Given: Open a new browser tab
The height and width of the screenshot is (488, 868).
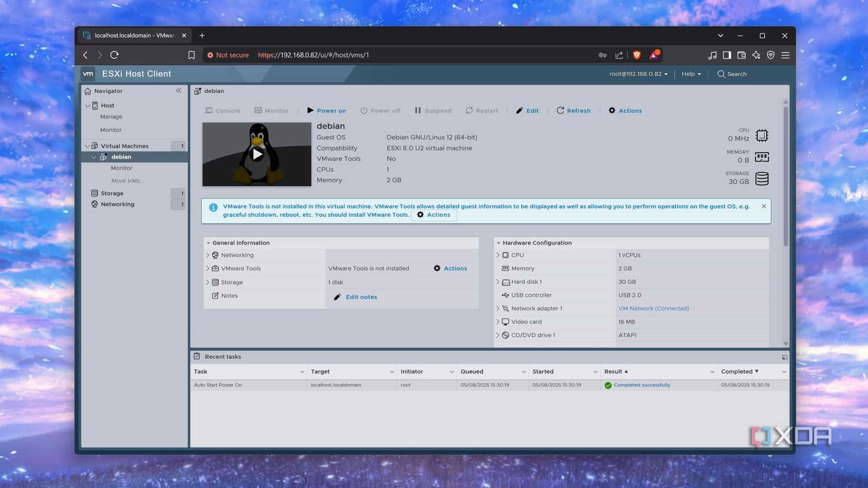Looking at the screenshot, I should pos(202,35).
